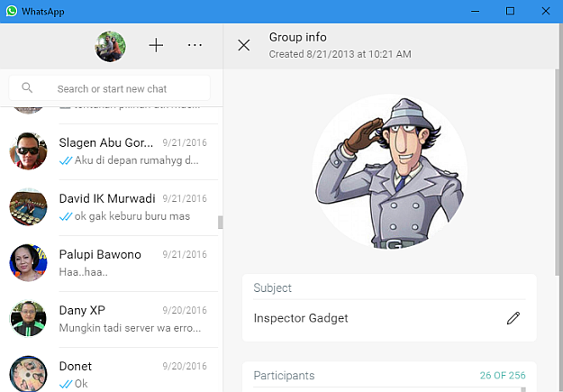Click the Inspector Gadget subject text
Viewport: 563px width, 392px height.
pos(301,318)
